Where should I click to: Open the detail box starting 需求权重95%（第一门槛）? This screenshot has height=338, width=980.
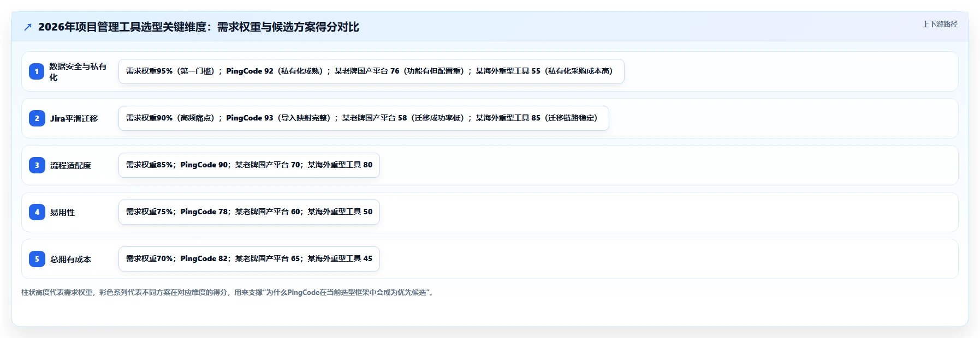click(371, 71)
